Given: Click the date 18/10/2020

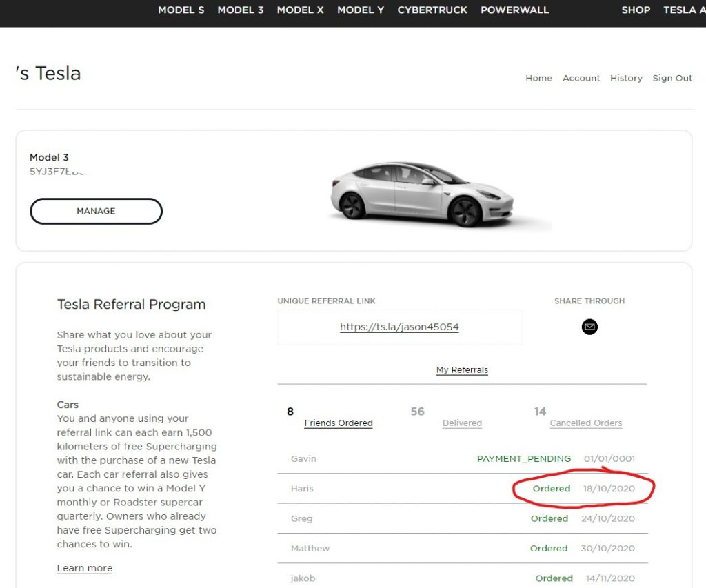Looking at the screenshot, I should pos(609,489).
